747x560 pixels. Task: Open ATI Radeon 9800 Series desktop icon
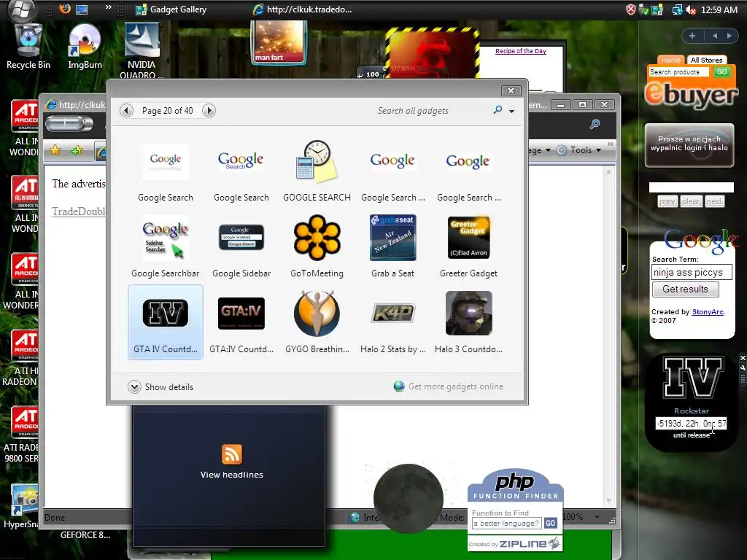(22, 435)
